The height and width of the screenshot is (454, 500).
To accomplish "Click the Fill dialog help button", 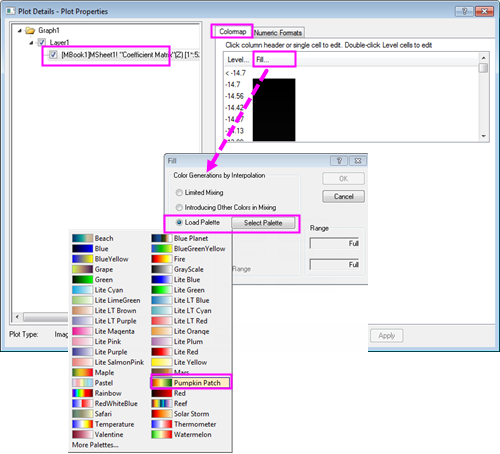I will [339, 161].
